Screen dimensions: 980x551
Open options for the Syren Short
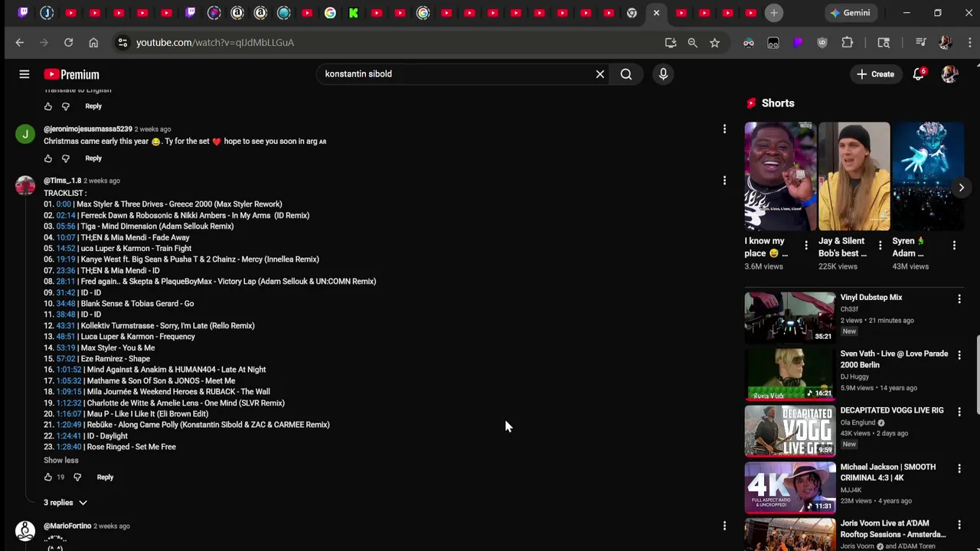tap(954, 246)
